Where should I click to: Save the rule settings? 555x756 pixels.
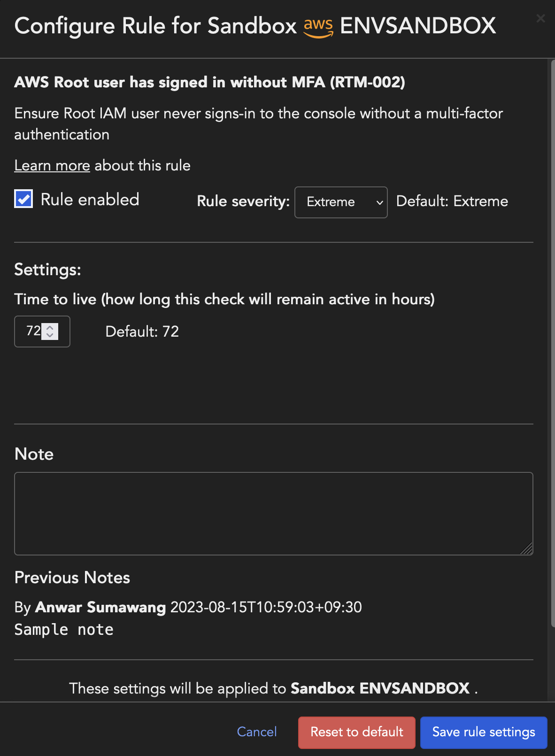click(483, 732)
